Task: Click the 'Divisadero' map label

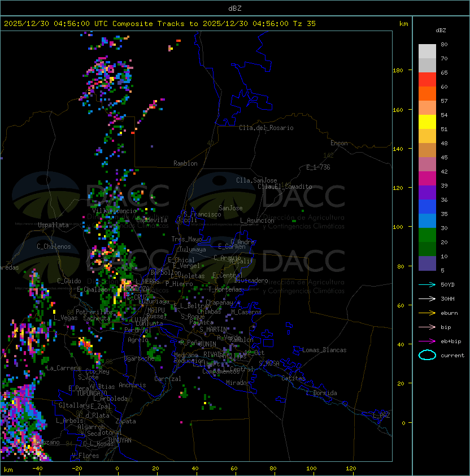Action: (x=251, y=280)
